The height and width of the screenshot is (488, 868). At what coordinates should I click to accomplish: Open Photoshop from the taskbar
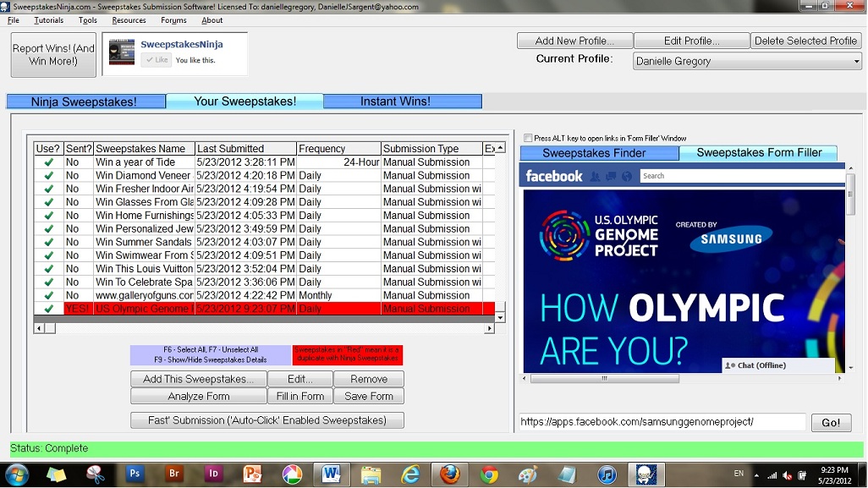point(135,474)
